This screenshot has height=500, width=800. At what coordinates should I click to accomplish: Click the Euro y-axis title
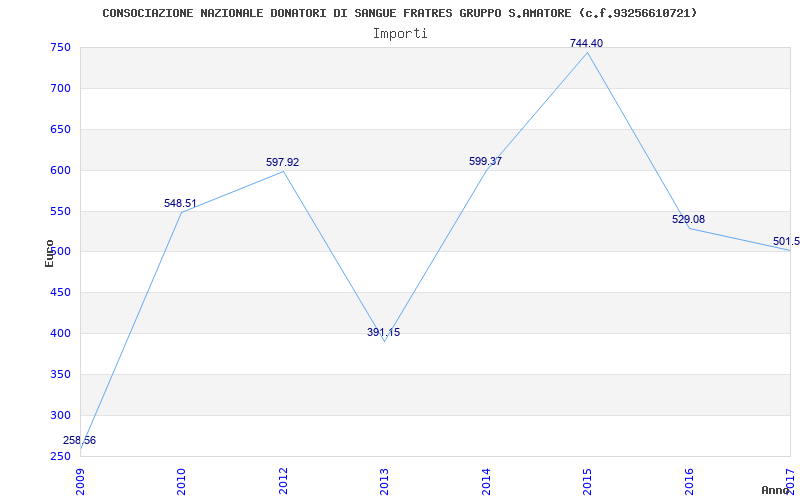pos(49,253)
